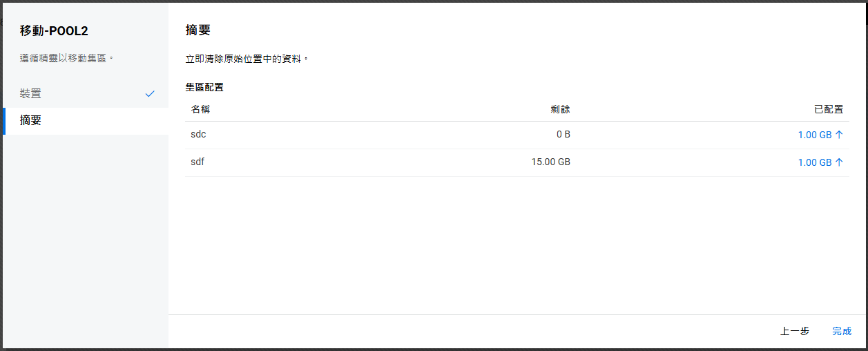Image resolution: width=868 pixels, height=351 pixels.
Task: Click the 1.00 GB allocation for sdf
Action: 815,162
